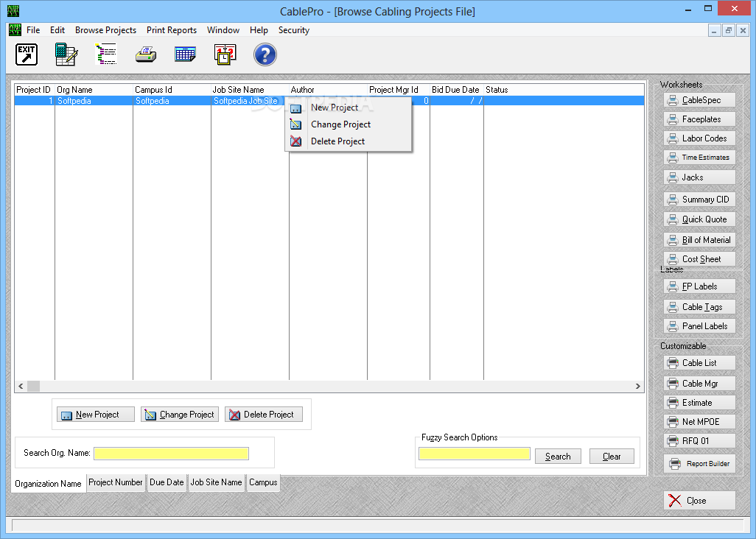Select the Organization Name tab
The height and width of the screenshot is (539, 756).
click(x=48, y=484)
